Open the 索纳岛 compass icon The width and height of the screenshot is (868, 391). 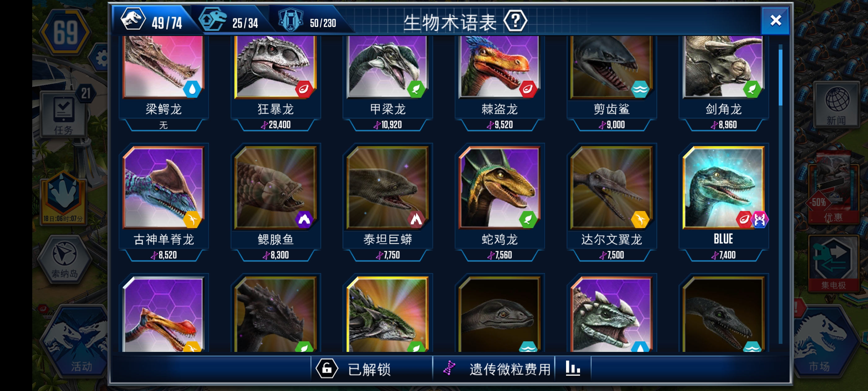64,258
